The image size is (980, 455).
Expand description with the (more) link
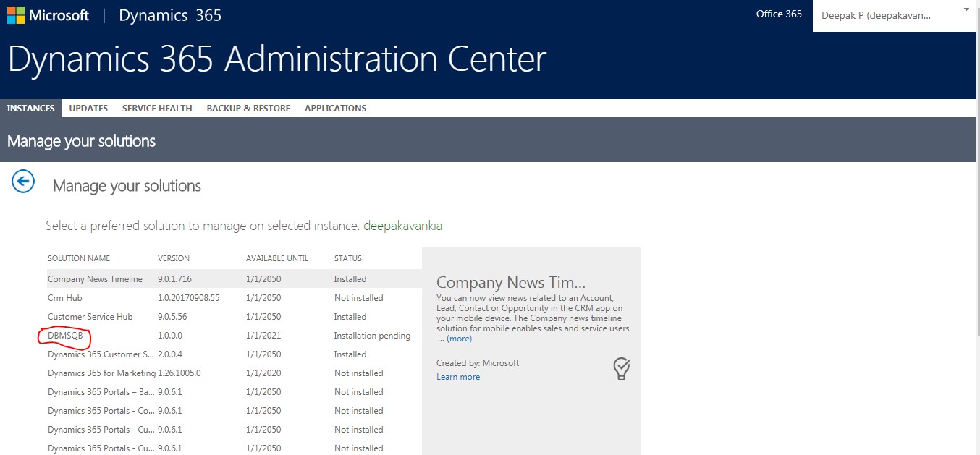point(459,339)
